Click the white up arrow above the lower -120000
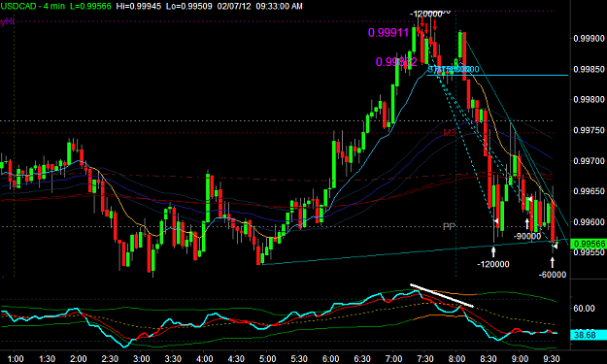The width and height of the screenshot is (607, 364). click(x=493, y=251)
